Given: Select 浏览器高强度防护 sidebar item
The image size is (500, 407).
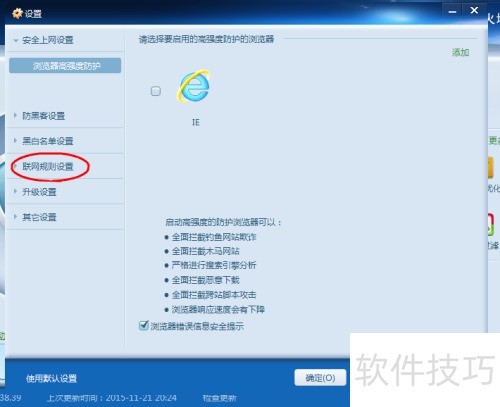Looking at the screenshot, I should pos(65,65).
